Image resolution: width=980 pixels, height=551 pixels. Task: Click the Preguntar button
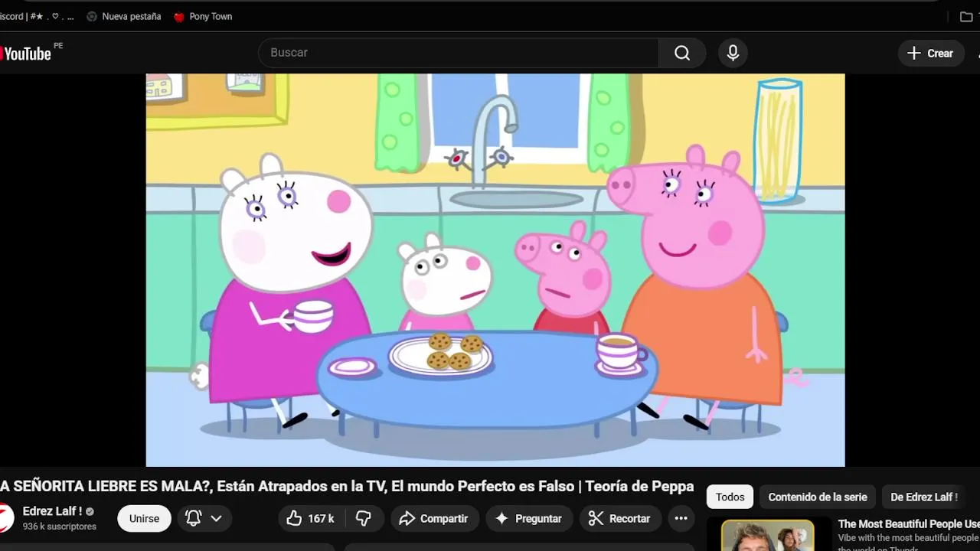pyautogui.click(x=529, y=518)
